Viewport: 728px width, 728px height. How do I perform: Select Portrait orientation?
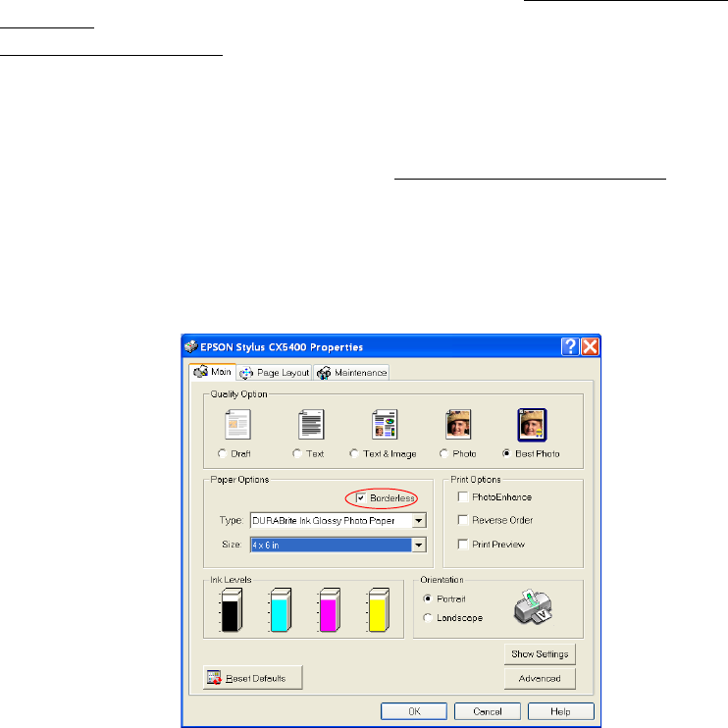(428, 598)
